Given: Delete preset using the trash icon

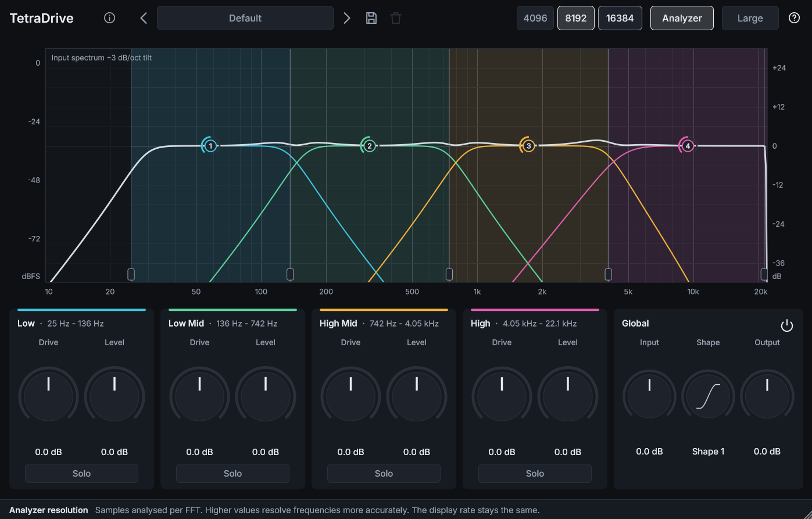Looking at the screenshot, I should pyautogui.click(x=396, y=18).
